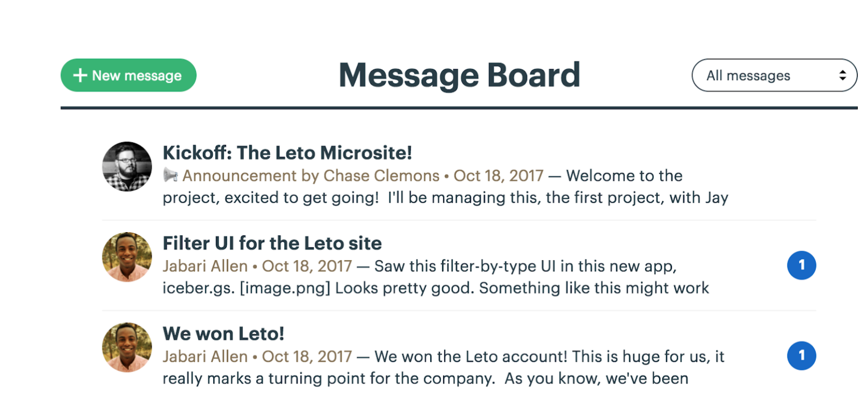This screenshot has height=403, width=868.
Task: Click comment count badge on We won Leto
Action: [x=801, y=356]
